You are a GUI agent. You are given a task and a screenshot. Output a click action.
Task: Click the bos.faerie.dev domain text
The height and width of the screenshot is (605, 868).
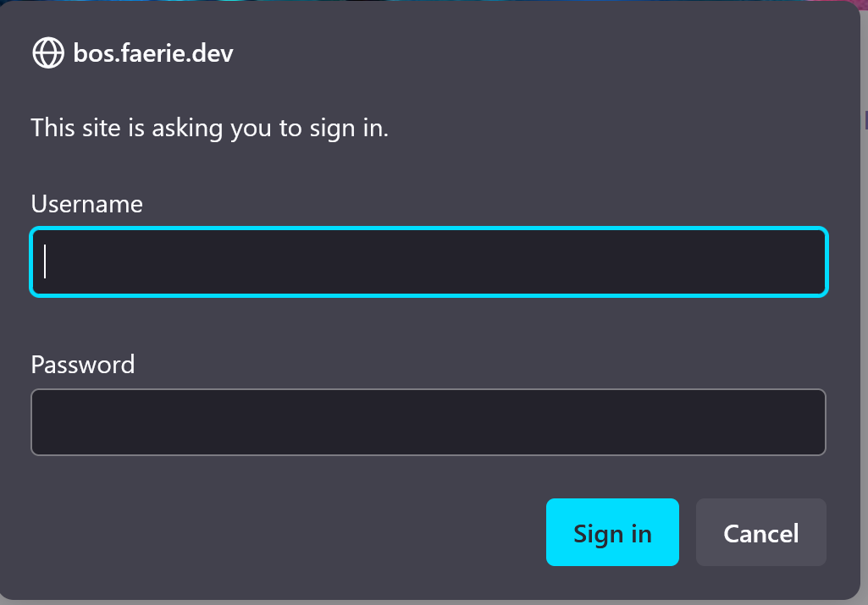point(152,53)
